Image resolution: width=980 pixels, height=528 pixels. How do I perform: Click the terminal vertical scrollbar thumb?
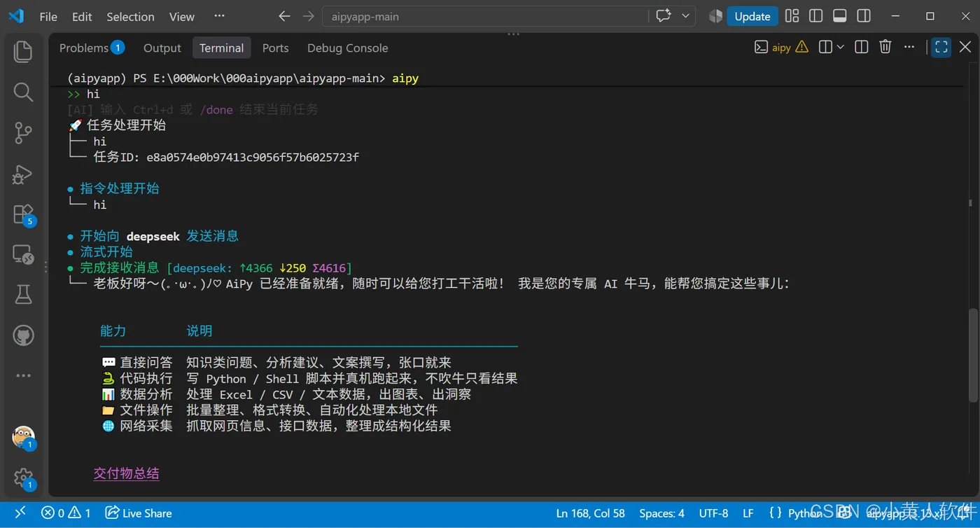(x=972, y=355)
